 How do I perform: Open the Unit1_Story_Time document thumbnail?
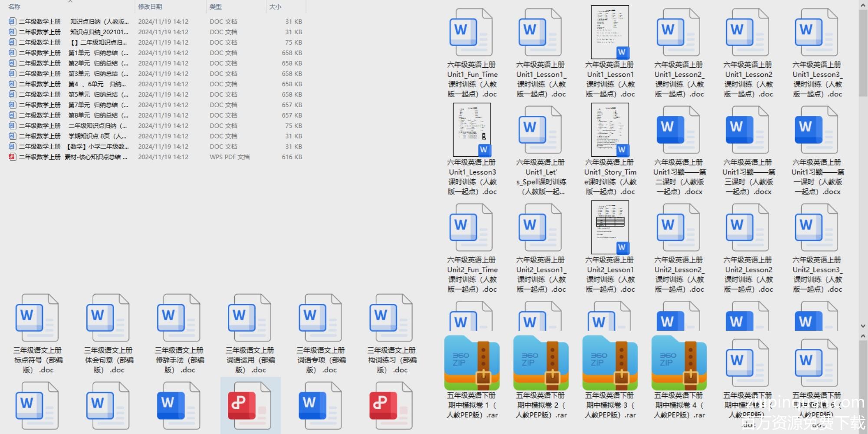[x=610, y=129]
